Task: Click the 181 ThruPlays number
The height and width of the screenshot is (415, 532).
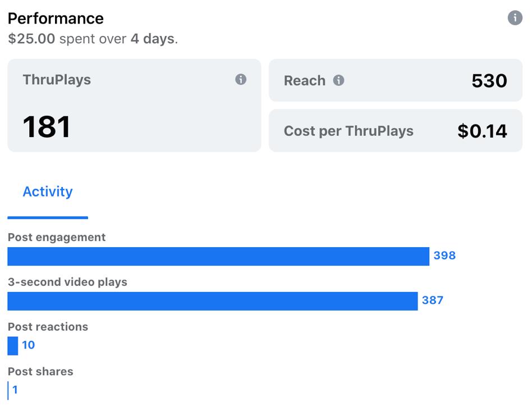Action: click(x=47, y=127)
